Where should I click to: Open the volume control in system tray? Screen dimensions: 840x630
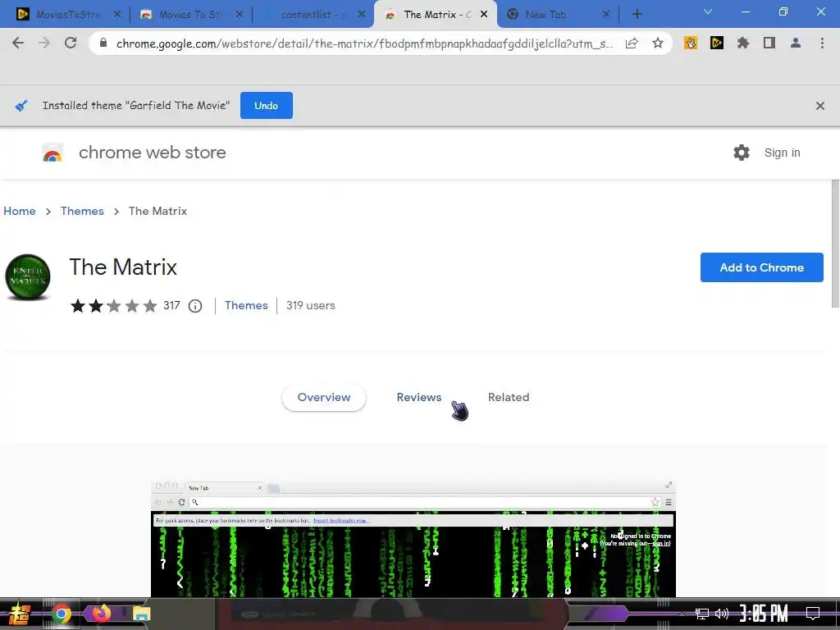pyautogui.click(x=722, y=614)
